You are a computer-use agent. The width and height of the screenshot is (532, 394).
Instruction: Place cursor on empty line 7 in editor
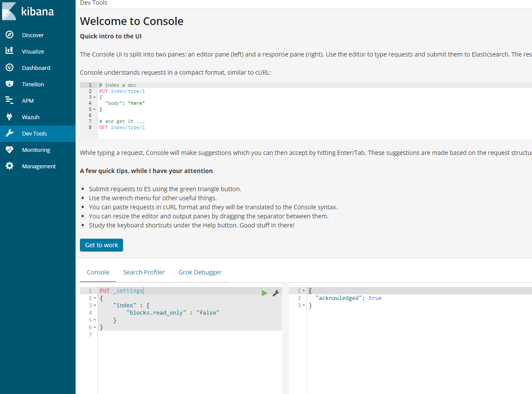click(x=173, y=335)
